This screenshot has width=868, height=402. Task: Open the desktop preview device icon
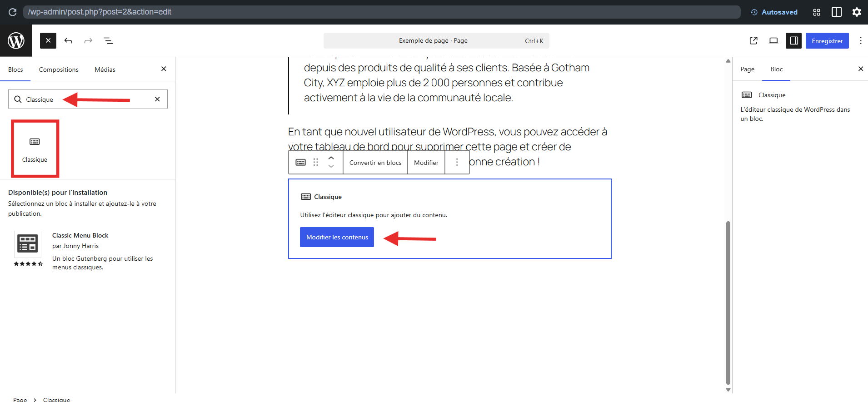point(773,41)
